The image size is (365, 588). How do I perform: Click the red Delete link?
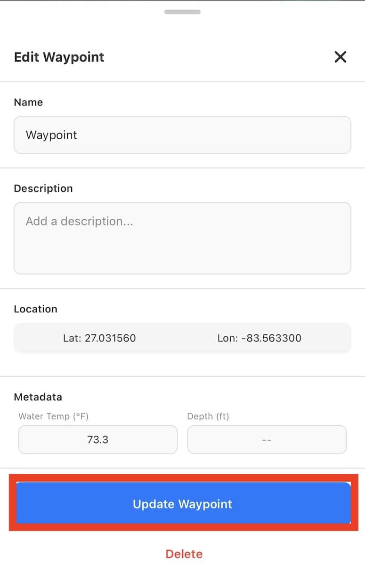click(x=184, y=554)
